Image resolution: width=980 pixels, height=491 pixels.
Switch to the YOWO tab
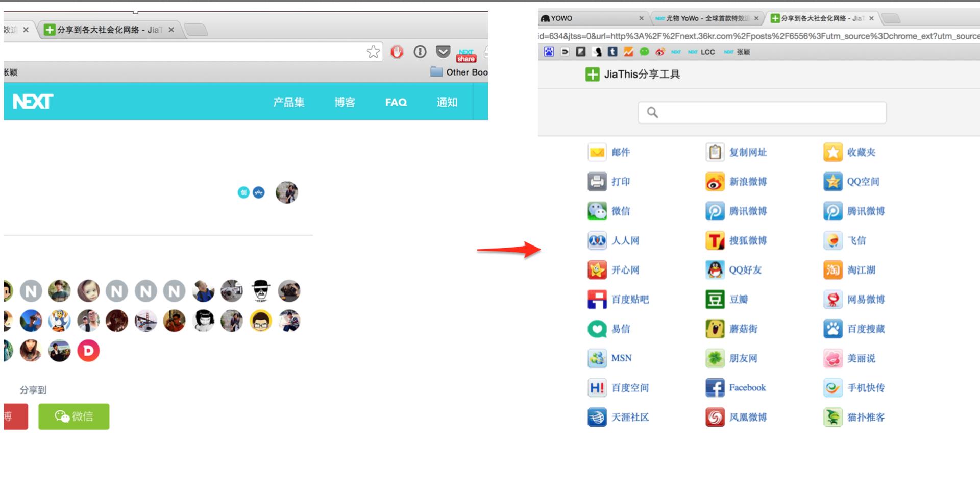[592, 18]
